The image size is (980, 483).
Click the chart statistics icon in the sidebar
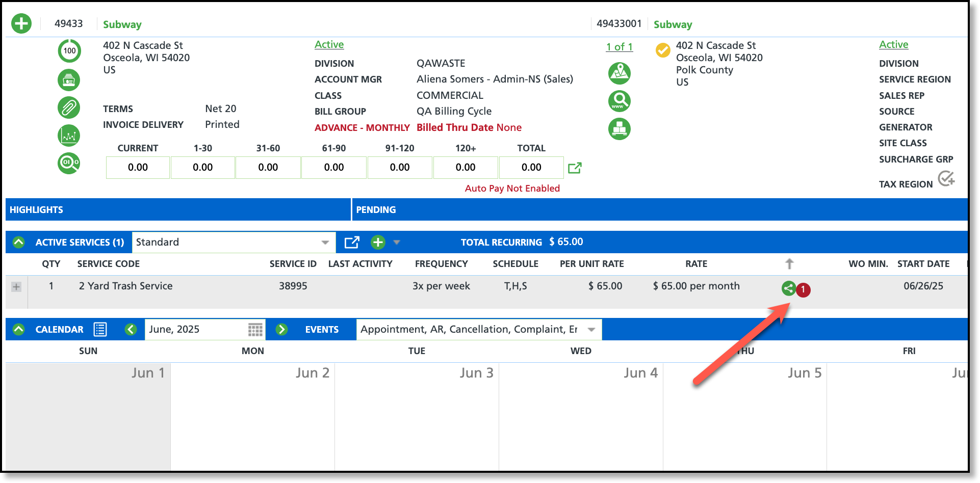(69, 136)
